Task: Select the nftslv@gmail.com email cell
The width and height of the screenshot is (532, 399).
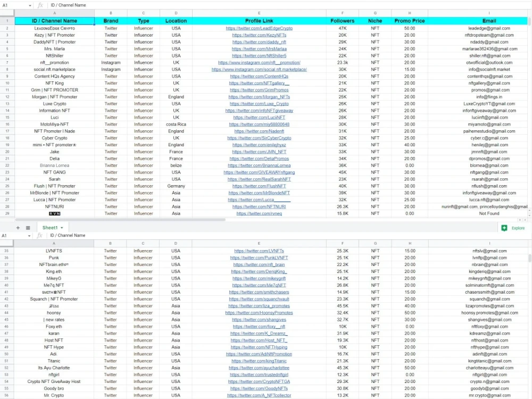Action: click(489, 251)
